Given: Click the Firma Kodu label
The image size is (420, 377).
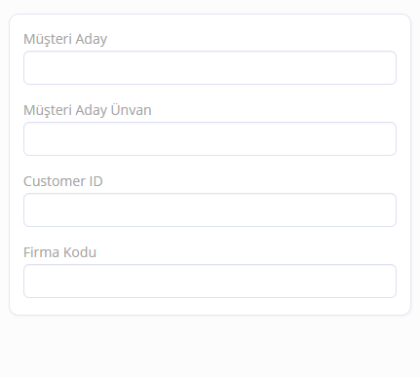Looking at the screenshot, I should 60,252.
